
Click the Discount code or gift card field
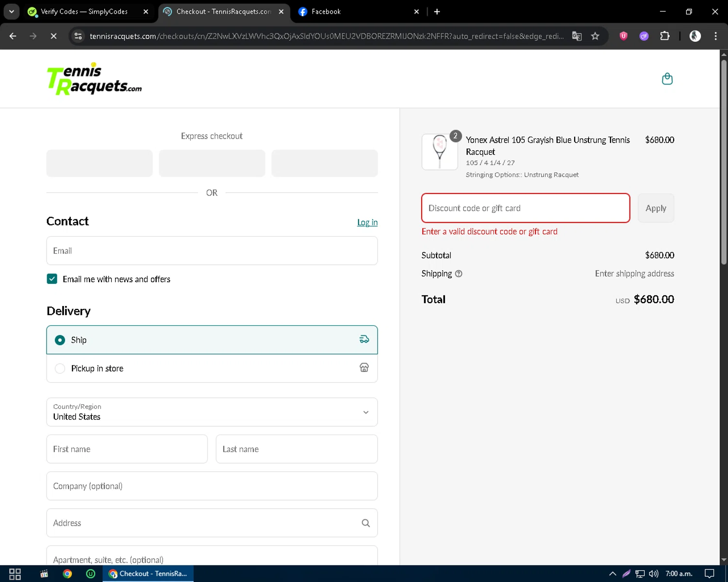526,208
